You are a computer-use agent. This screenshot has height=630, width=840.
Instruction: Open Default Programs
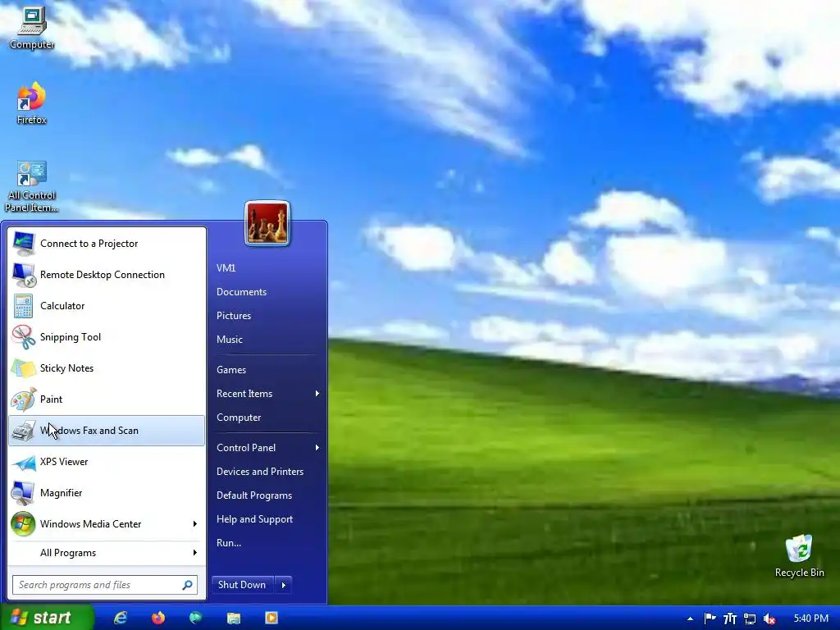(x=254, y=495)
